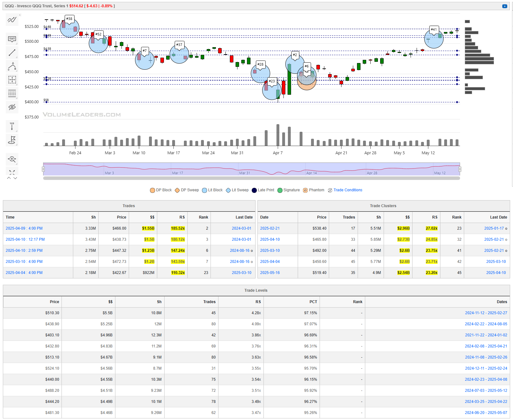Click the Trade Levels table title
This screenshot has height=420, width=513.
click(256, 290)
